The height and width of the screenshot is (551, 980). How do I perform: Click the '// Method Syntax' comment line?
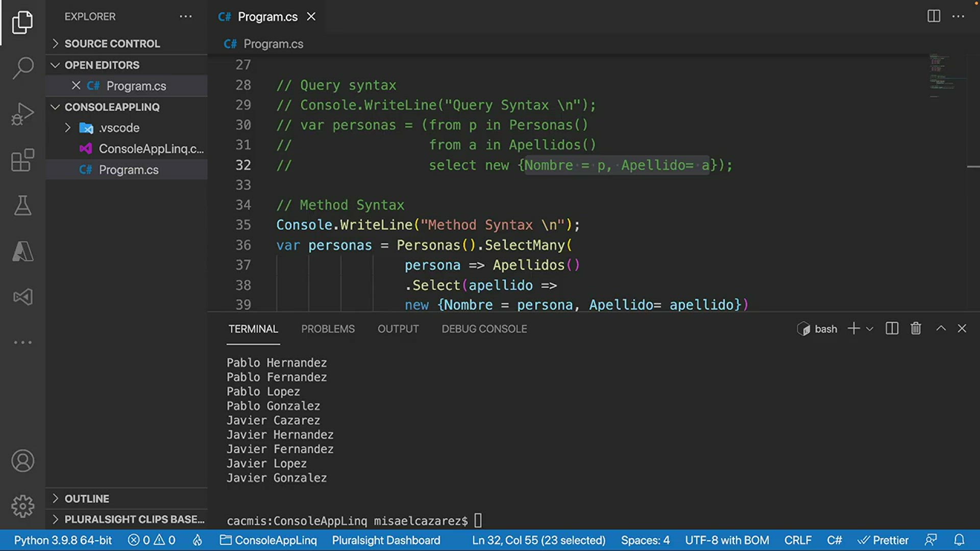coord(340,205)
